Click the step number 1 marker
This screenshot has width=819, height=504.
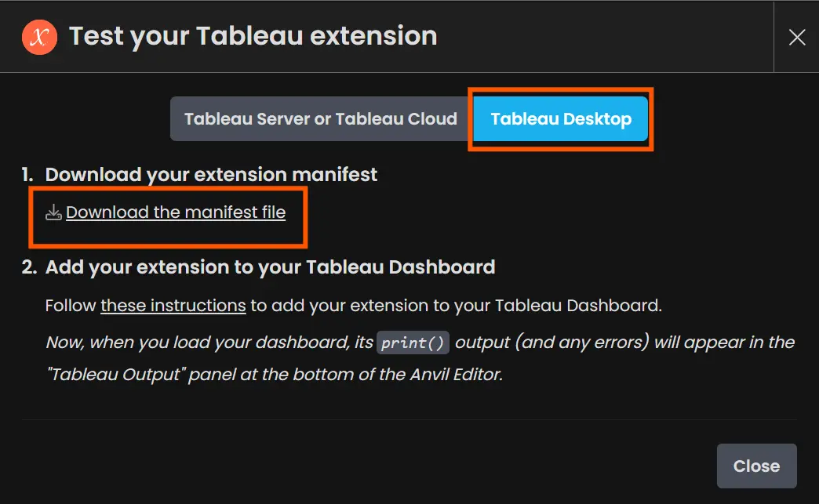click(x=27, y=174)
